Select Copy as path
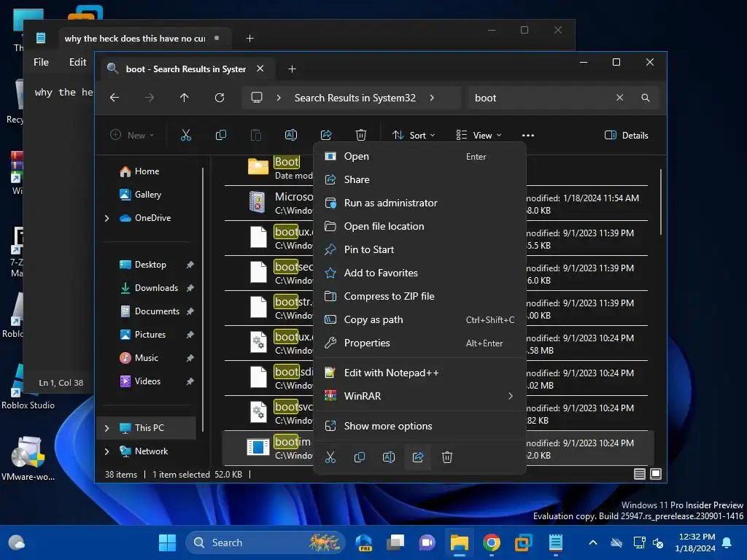Viewport: 747px width, 560px height. point(419,320)
